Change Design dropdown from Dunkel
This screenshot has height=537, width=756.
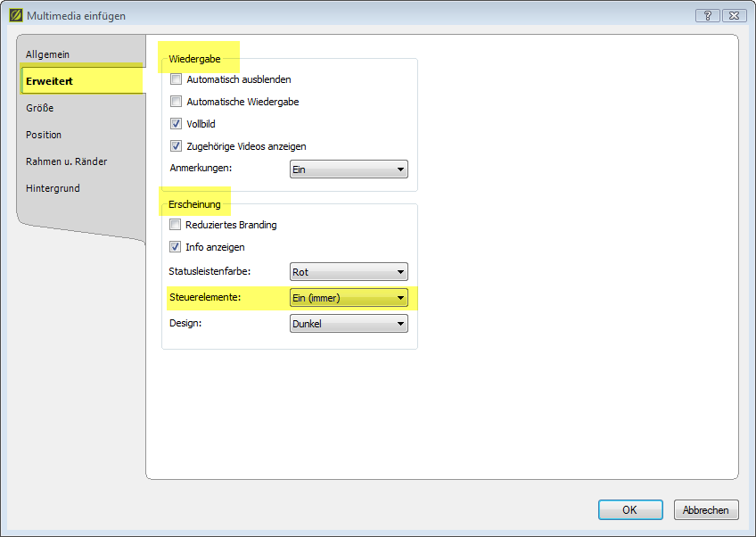pos(349,324)
